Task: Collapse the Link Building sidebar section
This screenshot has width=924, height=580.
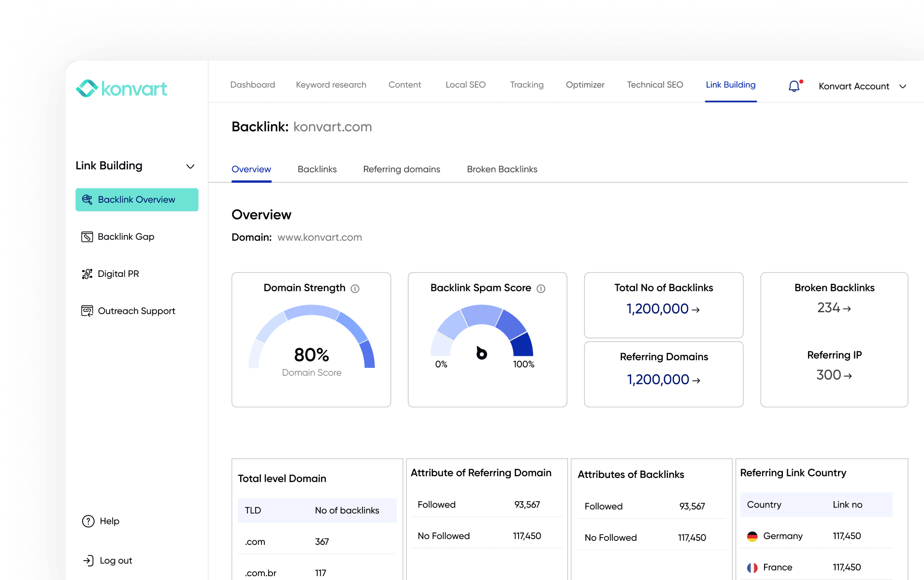Action: (190, 166)
